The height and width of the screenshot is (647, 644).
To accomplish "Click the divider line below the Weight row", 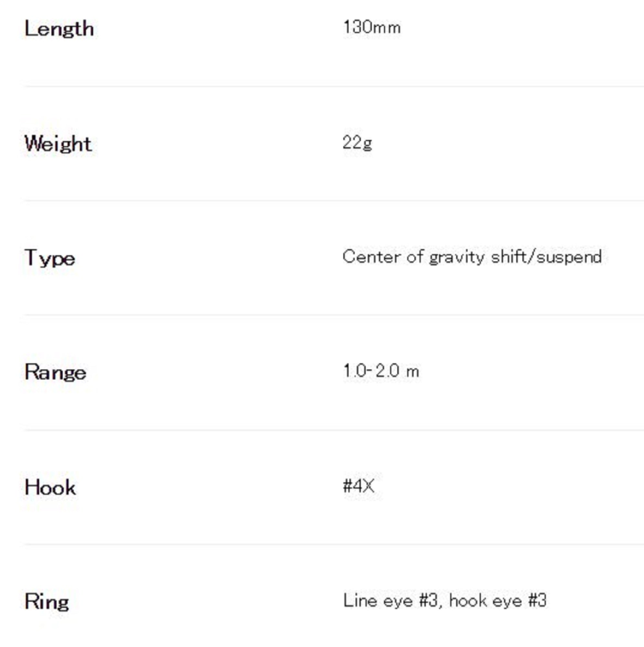I will click(x=334, y=201).
